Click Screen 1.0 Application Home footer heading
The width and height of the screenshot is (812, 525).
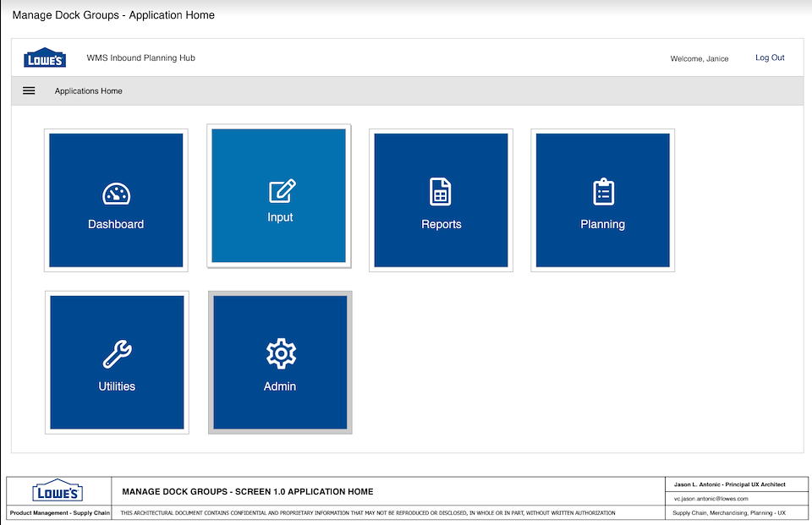[248, 491]
